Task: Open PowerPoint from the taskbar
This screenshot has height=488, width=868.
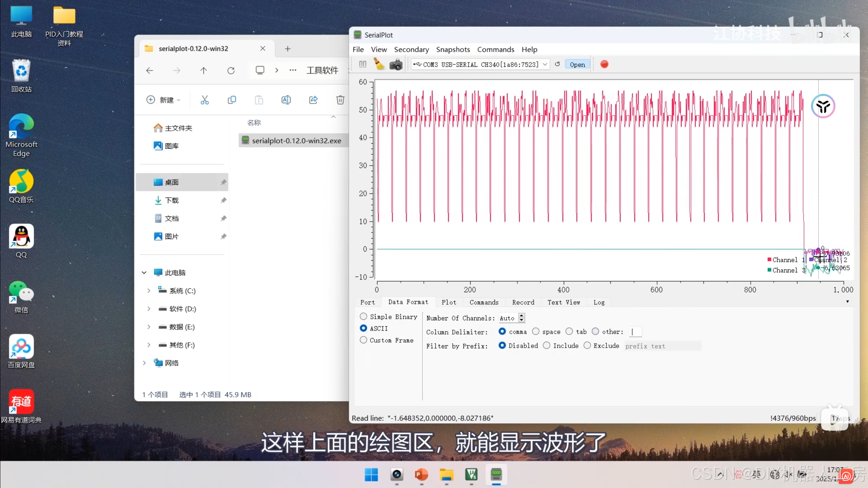Action: [x=421, y=474]
